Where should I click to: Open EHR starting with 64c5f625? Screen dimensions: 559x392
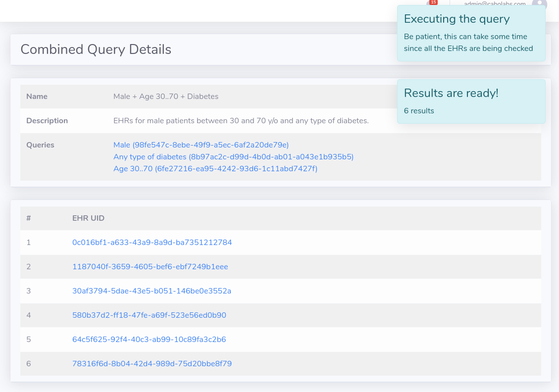pyautogui.click(x=149, y=340)
